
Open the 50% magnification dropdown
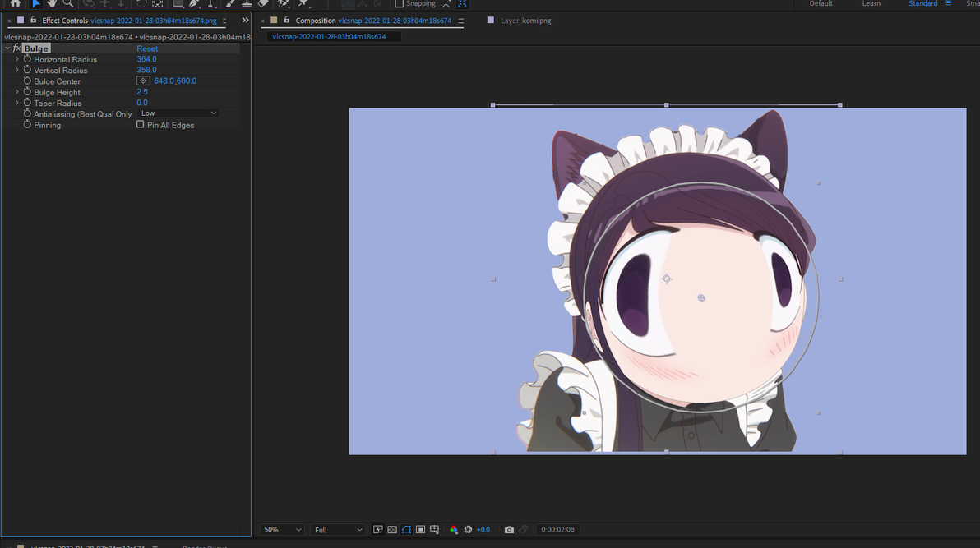282,529
